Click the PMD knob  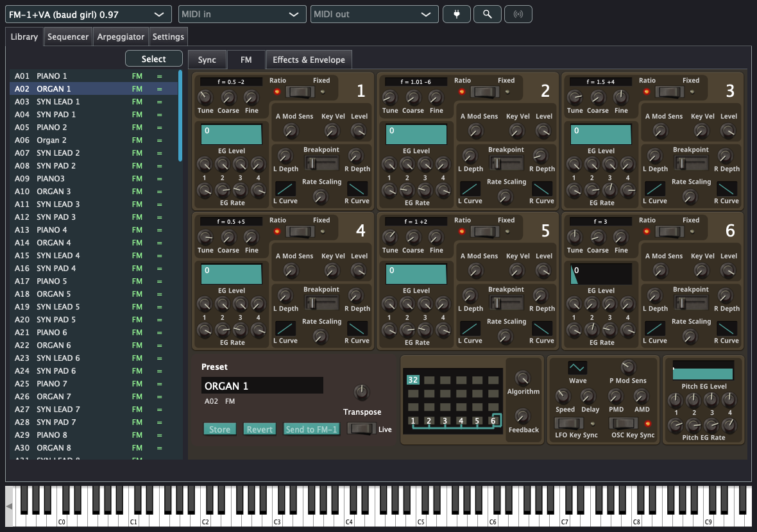(615, 396)
